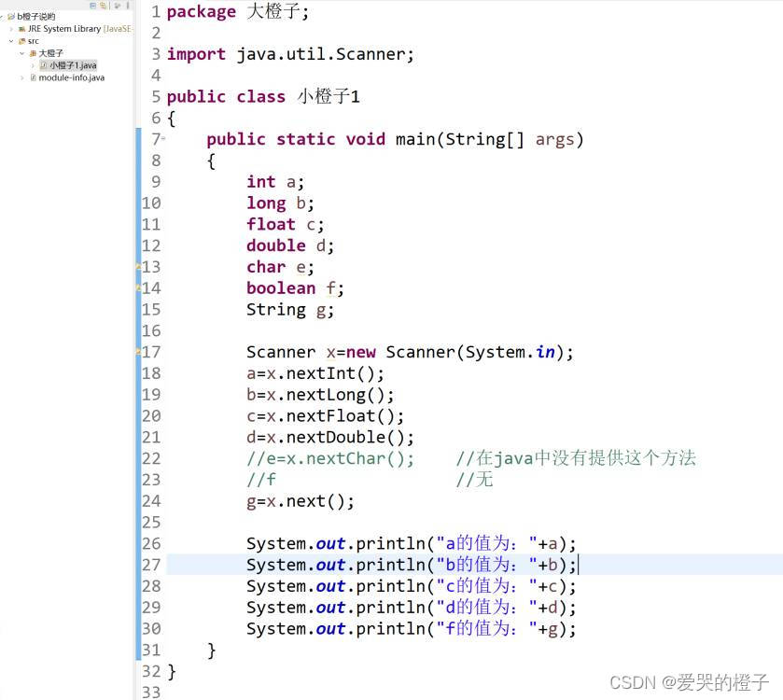Click the 'char e;' declaration
Viewport: 783px width, 700px height.
click(x=280, y=267)
